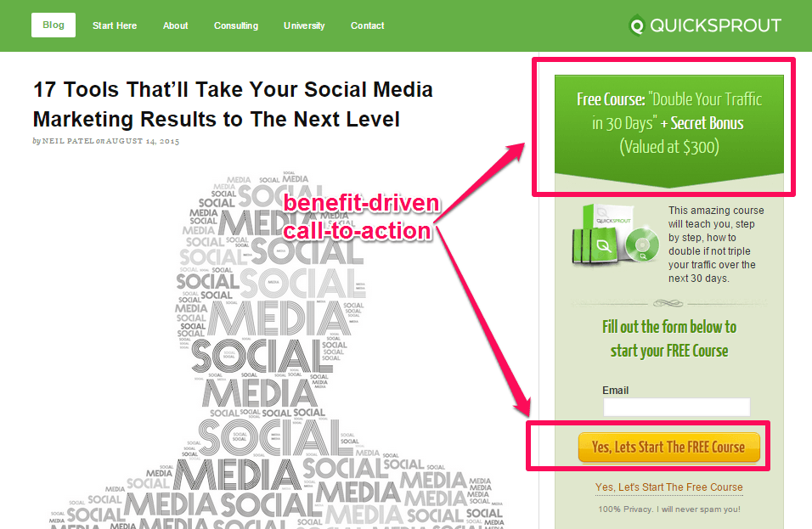Click the Quicksprout leaf logo icon

[637, 25]
